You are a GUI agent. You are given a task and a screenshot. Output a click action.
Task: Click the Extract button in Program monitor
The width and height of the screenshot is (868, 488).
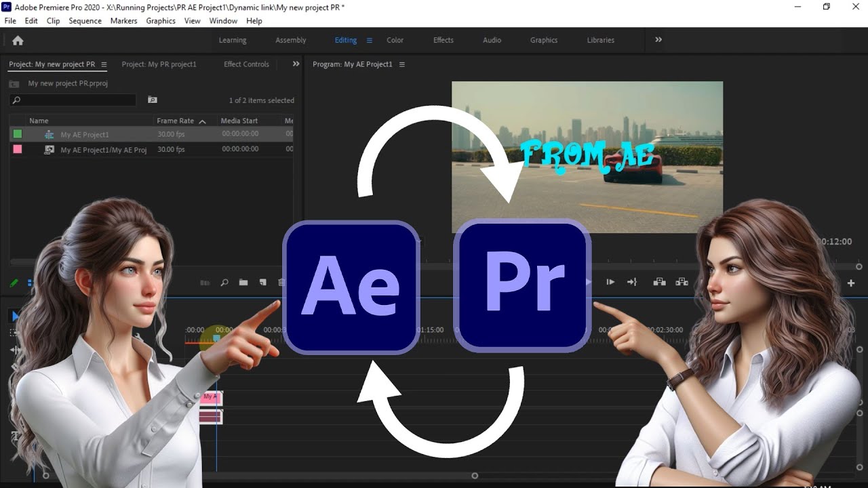point(682,282)
